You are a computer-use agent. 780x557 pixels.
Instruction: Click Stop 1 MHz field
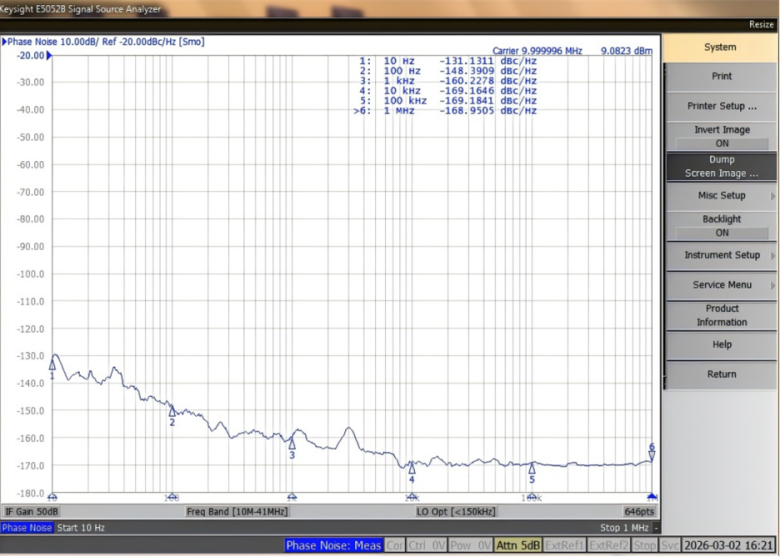tap(624, 528)
